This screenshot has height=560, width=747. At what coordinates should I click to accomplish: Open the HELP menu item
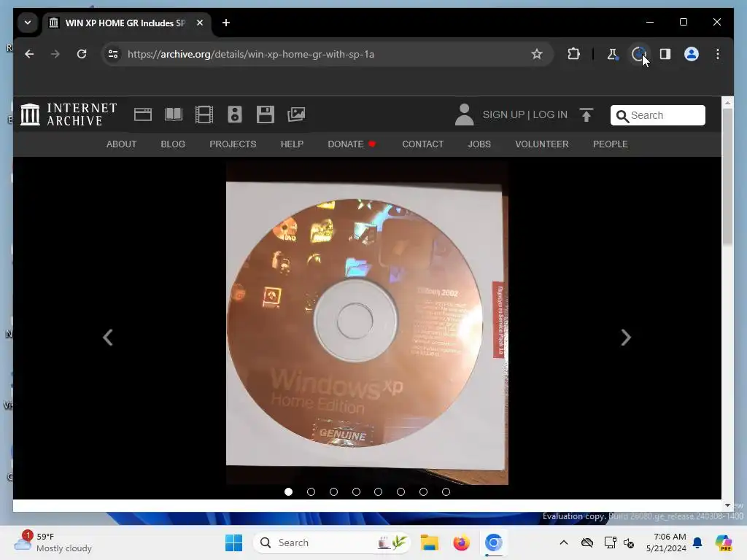click(292, 144)
